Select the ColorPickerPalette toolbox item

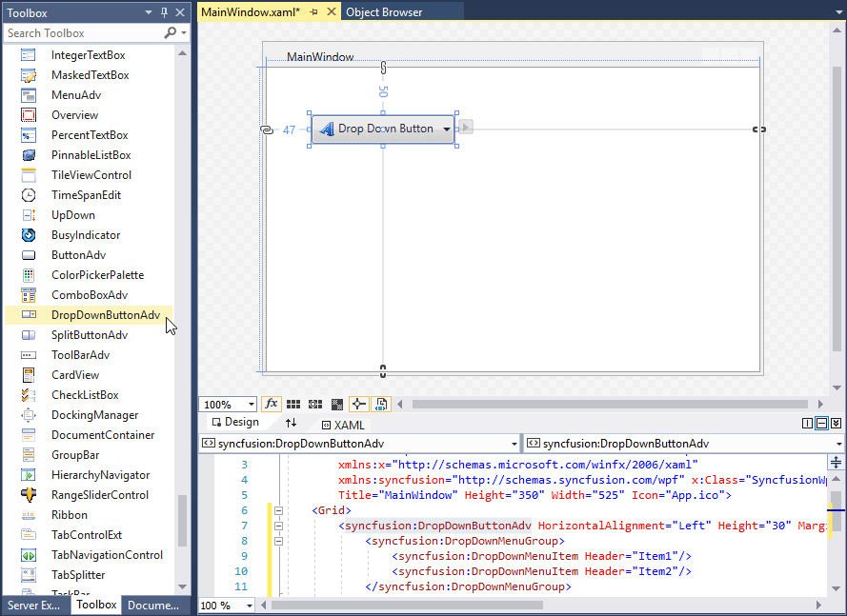86,274
